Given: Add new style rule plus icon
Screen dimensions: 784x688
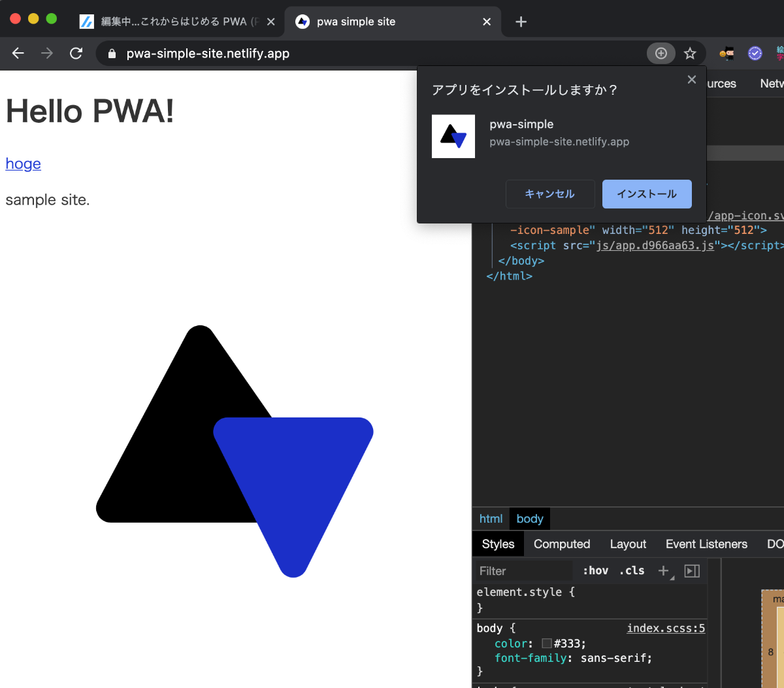Looking at the screenshot, I should click(664, 571).
